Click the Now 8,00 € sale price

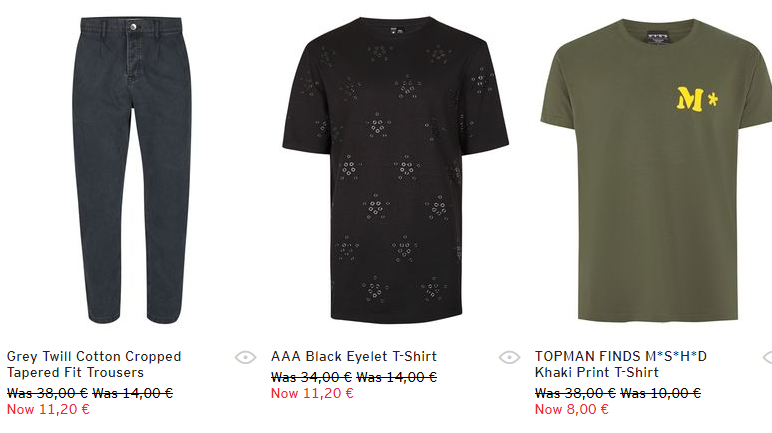click(x=572, y=409)
